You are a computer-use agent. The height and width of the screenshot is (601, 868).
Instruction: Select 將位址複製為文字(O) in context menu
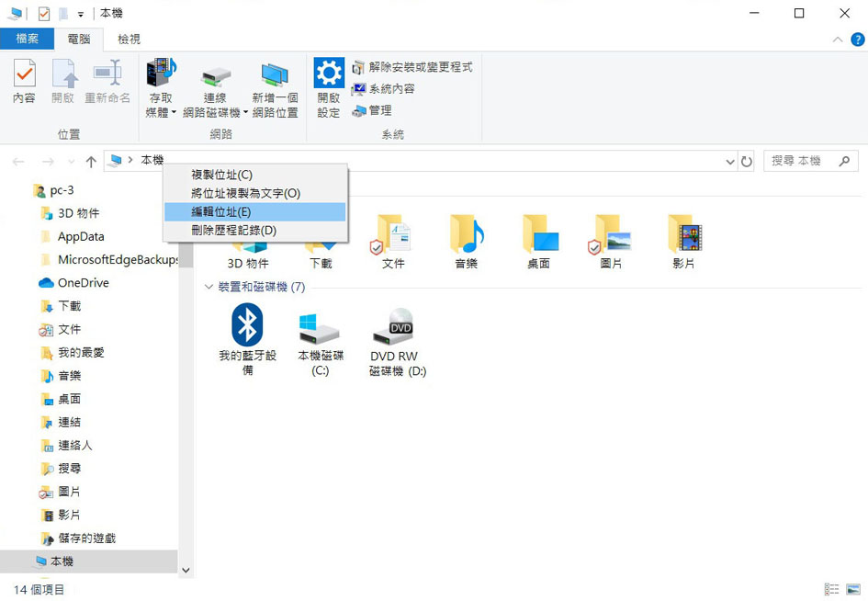pyautogui.click(x=255, y=193)
